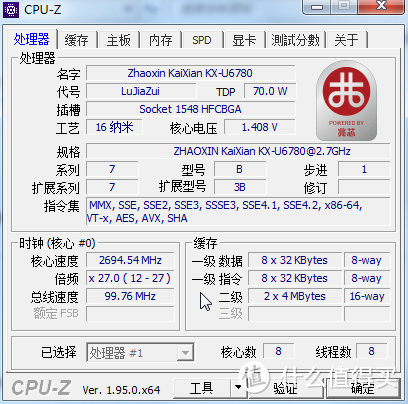Select the 处理器 tab
The height and width of the screenshot is (404, 408).
click(32, 39)
